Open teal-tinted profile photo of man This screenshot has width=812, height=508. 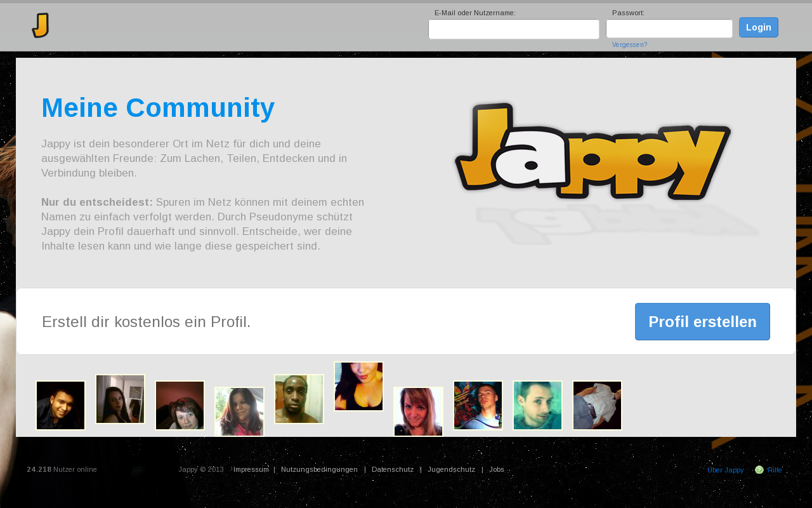[x=538, y=405]
